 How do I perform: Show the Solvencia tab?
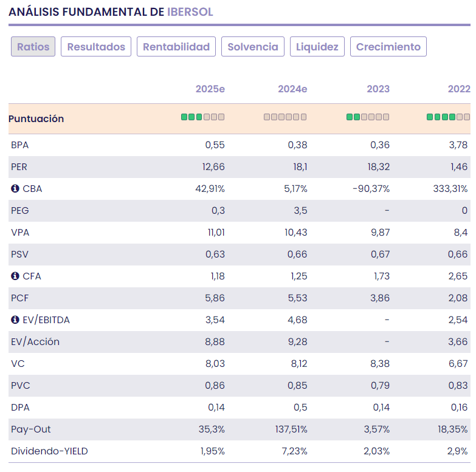pos(253,47)
